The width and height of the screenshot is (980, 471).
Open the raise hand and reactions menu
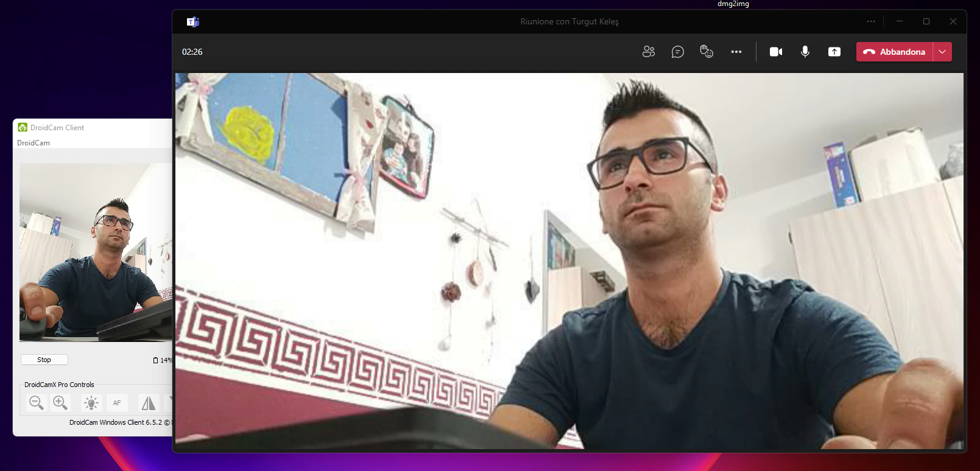coord(707,52)
